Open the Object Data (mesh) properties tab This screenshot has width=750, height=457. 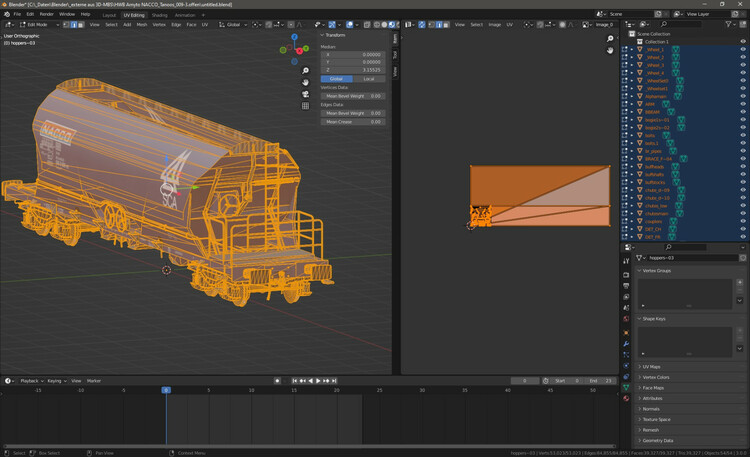[x=626, y=388]
